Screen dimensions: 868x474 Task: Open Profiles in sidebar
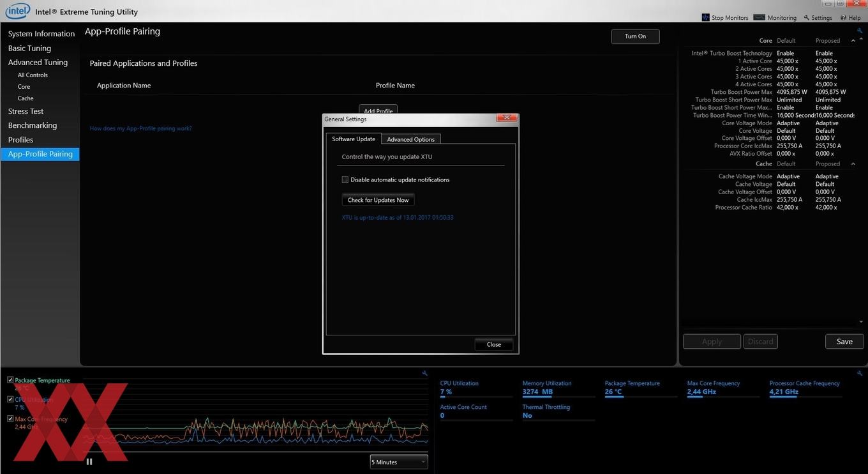pyautogui.click(x=20, y=140)
